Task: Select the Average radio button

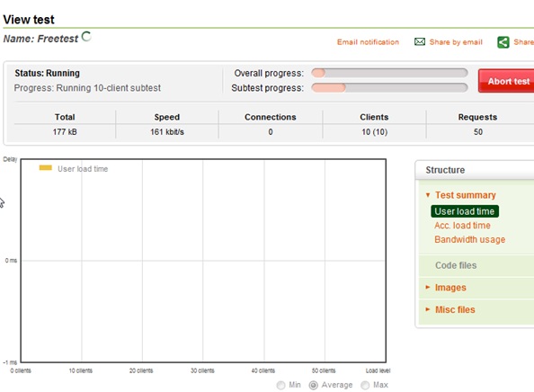Action: pos(314,385)
